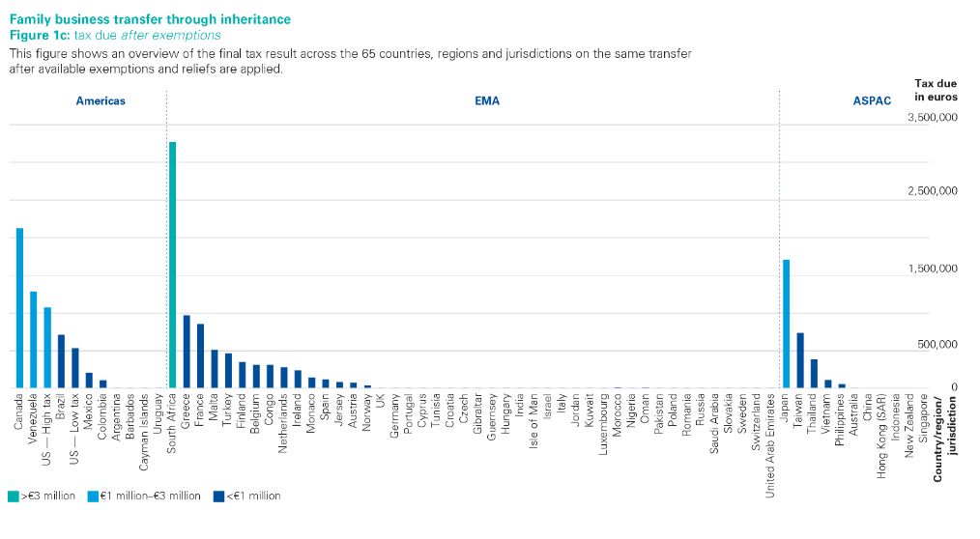Select the Canada bar in the chart
980x539 pixels.
(x=19, y=308)
